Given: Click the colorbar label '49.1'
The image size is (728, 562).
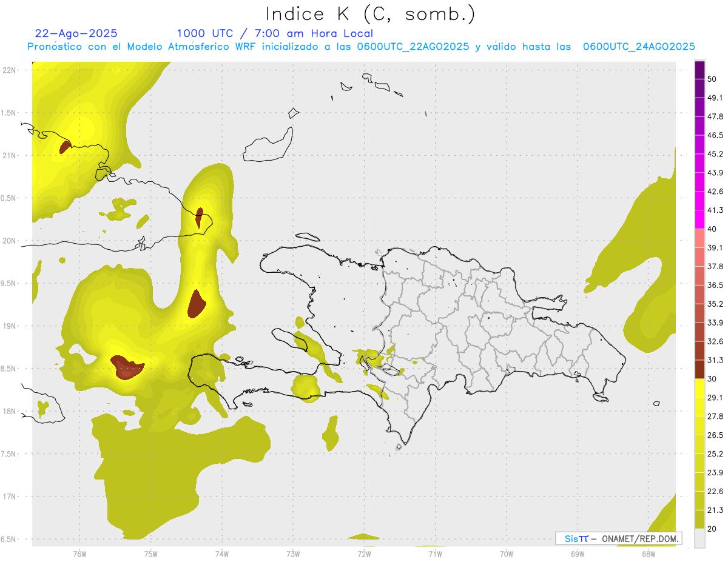Looking at the screenshot, I should click(715, 98).
